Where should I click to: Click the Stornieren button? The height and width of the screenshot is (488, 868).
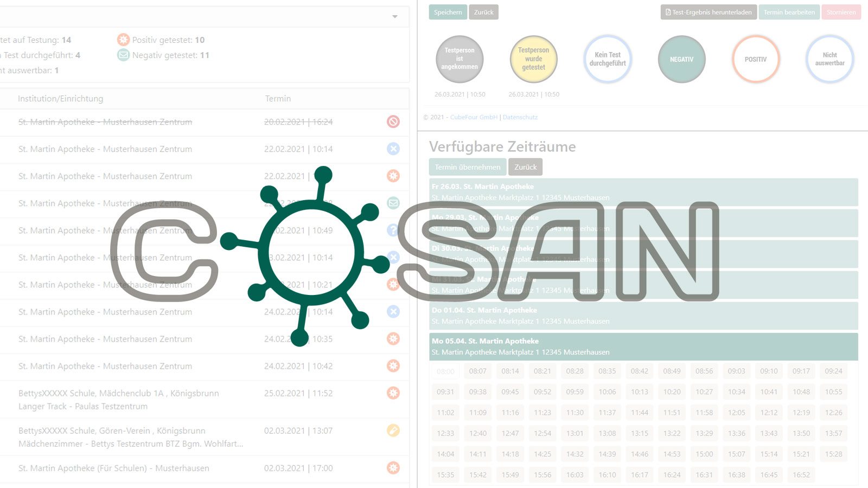[x=841, y=12]
